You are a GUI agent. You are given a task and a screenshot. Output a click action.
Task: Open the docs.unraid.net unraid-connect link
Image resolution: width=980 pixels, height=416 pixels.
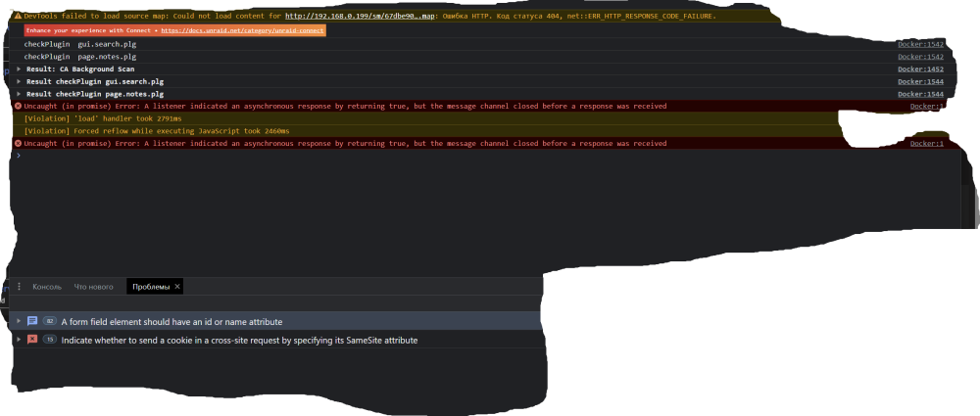242,30
